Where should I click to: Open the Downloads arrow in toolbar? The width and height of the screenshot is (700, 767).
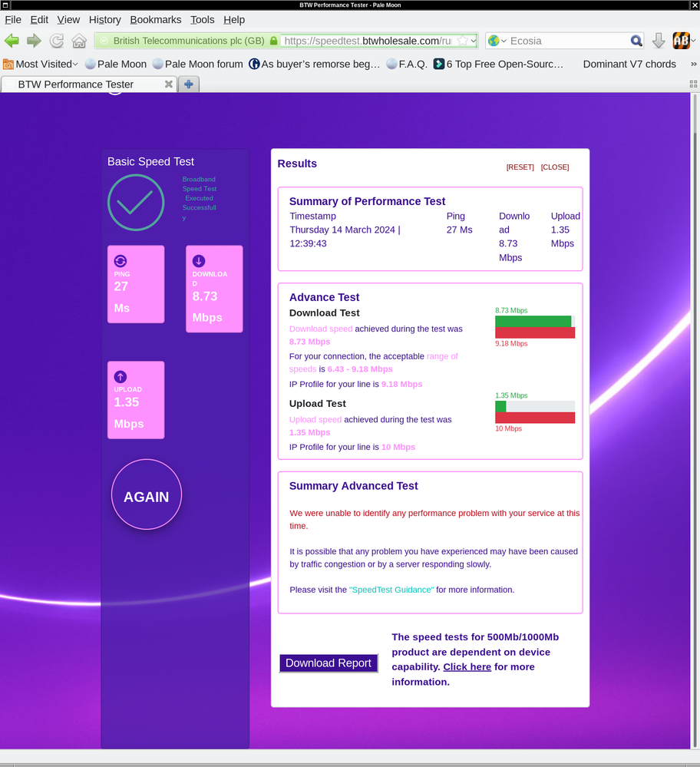click(x=659, y=41)
